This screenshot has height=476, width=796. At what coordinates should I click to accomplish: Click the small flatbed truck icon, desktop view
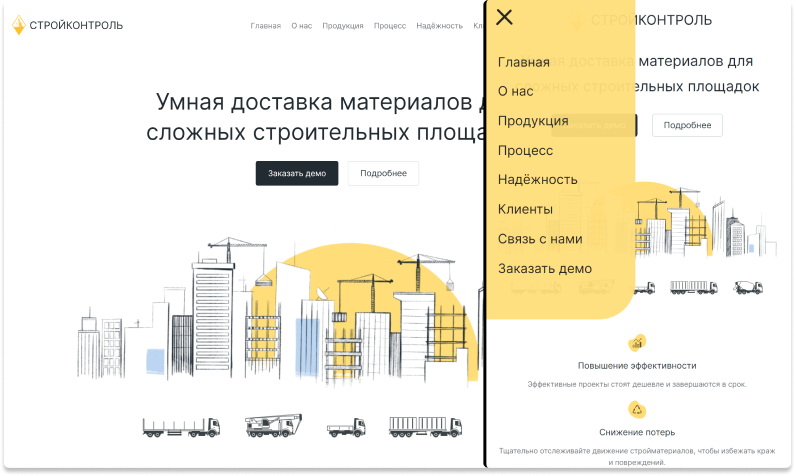[346, 428]
